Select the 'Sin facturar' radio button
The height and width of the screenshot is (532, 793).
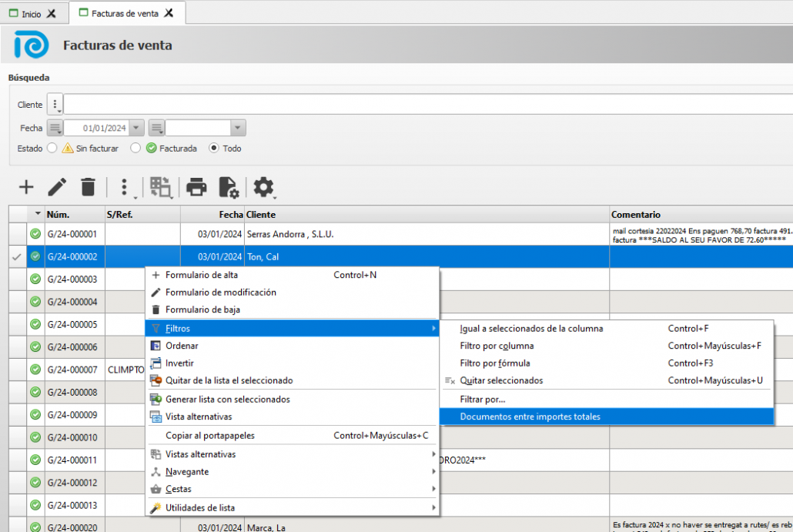[52, 148]
